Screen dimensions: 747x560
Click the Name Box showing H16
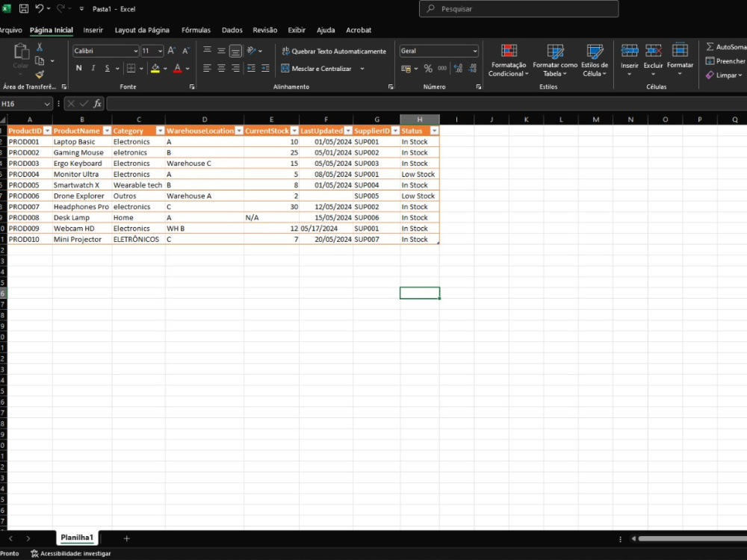(25, 103)
